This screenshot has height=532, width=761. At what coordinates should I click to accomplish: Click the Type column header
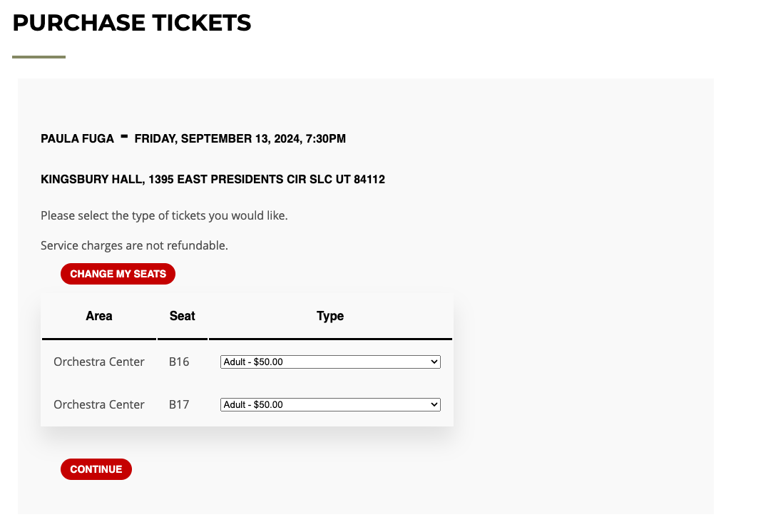(330, 316)
